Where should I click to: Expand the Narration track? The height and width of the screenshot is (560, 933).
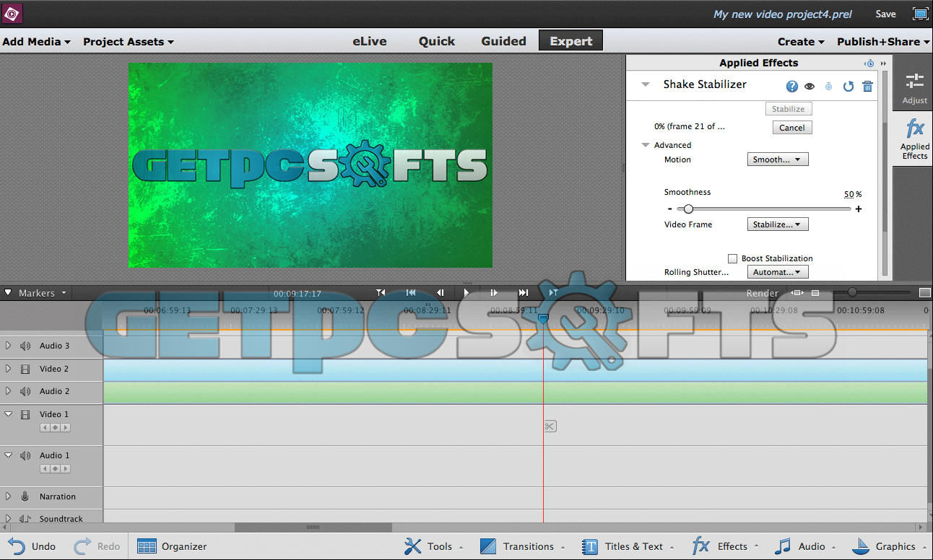8,496
